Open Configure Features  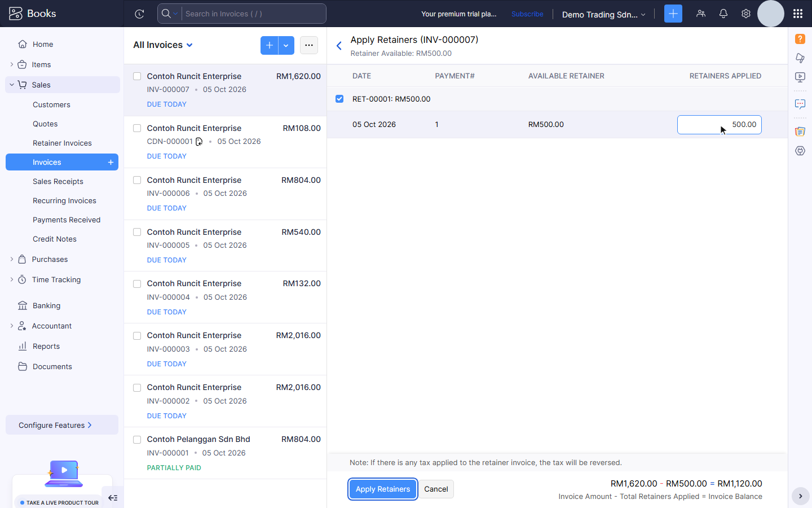(x=62, y=425)
